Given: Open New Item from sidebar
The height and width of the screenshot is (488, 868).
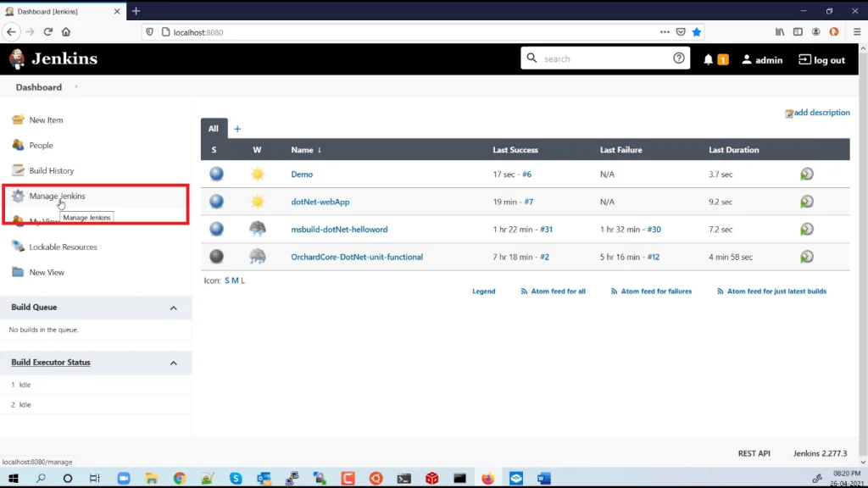Looking at the screenshot, I should pos(46,120).
